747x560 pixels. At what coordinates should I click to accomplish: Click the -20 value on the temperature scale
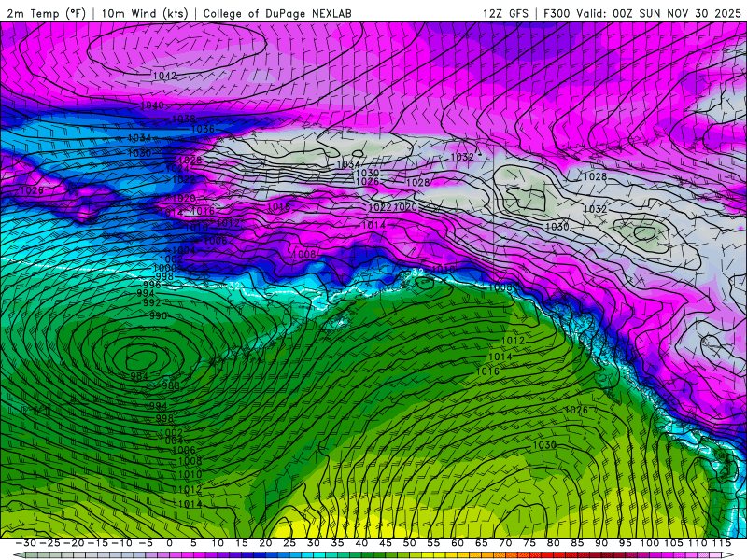74,543
